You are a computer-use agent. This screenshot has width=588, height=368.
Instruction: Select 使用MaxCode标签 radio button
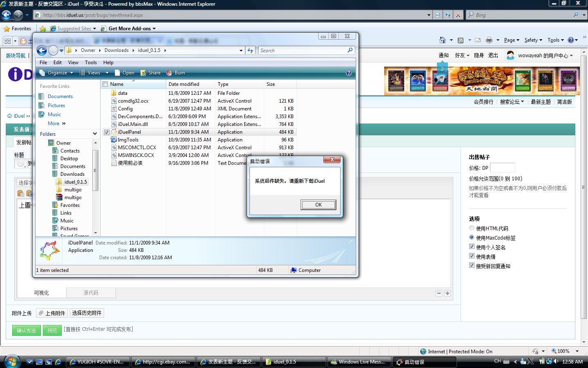pyautogui.click(x=472, y=237)
